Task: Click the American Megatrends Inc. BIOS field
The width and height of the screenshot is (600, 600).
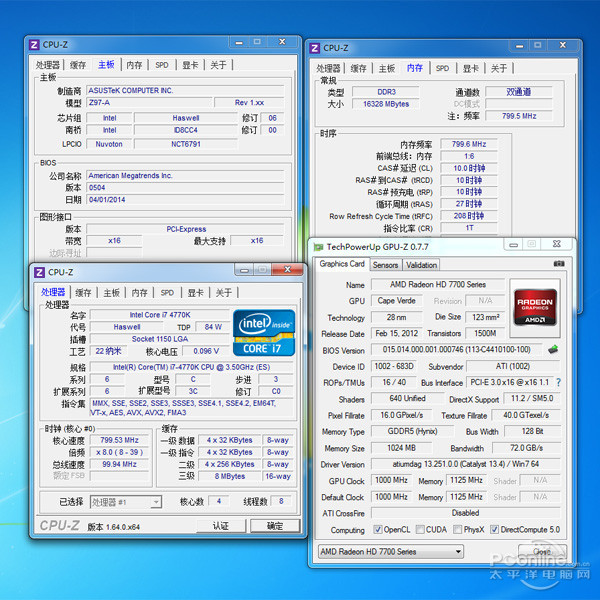Action: point(185,176)
